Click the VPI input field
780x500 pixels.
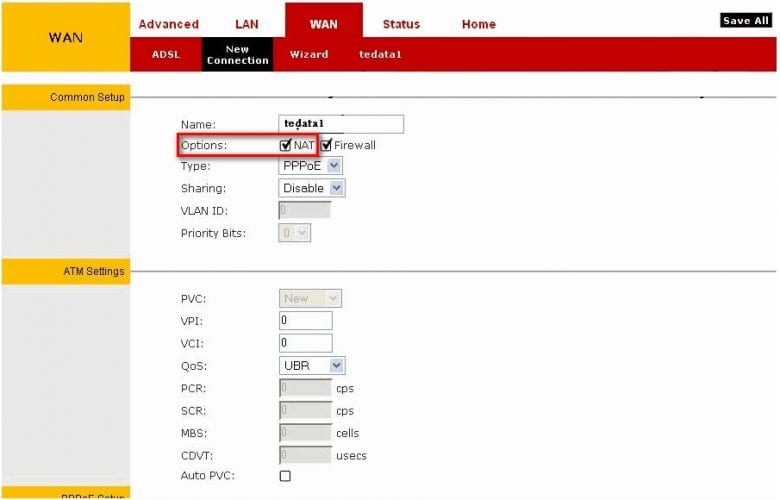[x=305, y=320]
